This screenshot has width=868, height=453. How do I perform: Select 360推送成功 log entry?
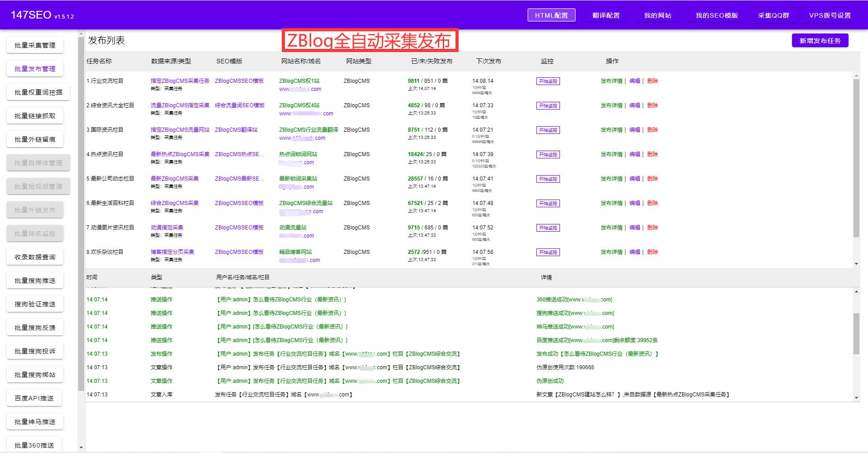tap(574, 300)
